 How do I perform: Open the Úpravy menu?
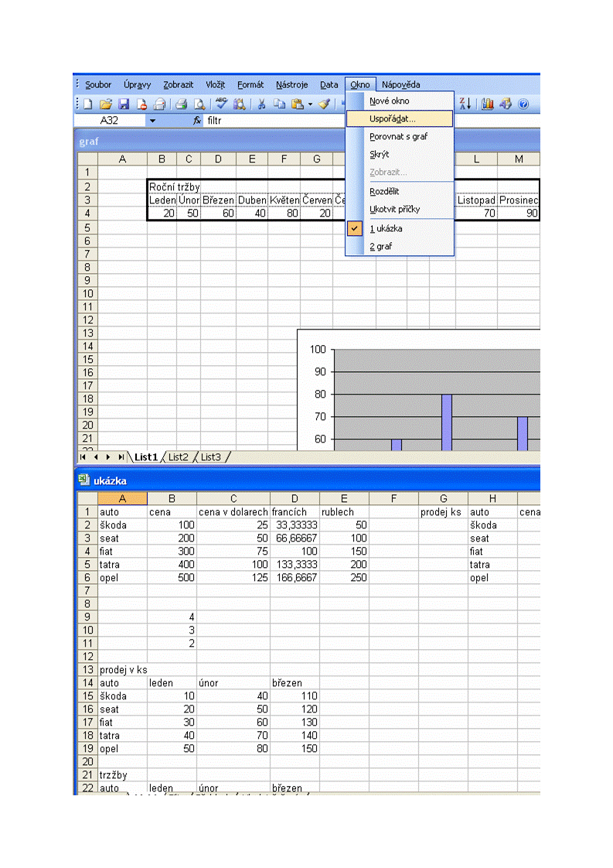pyautogui.click(x=137, y=84)
